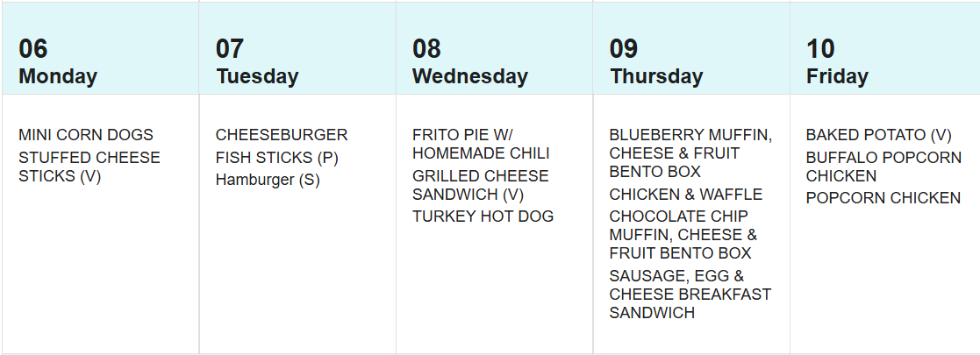This screenshot has width=980, height=355.
Task: Open the 07 Tuesday column header
Action: [x=257, y=61]
